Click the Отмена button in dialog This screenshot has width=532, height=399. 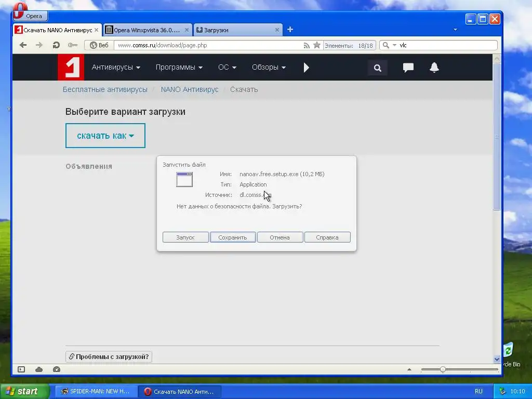280,237
